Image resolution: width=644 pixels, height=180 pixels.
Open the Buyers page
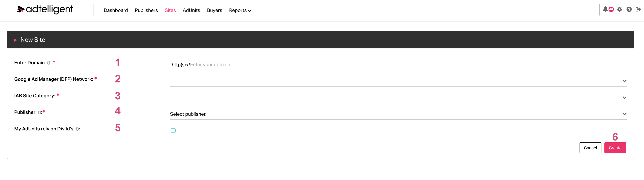(x=215, y=11)
